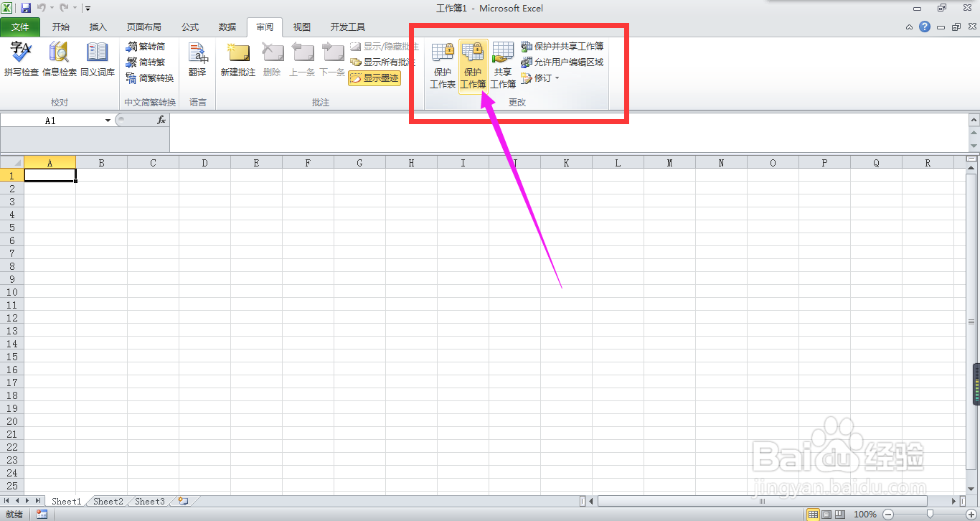Click the Redo button in Quick Access Toolbar
Viewport: 980px width, 521px height.
(x=64, y=8)
